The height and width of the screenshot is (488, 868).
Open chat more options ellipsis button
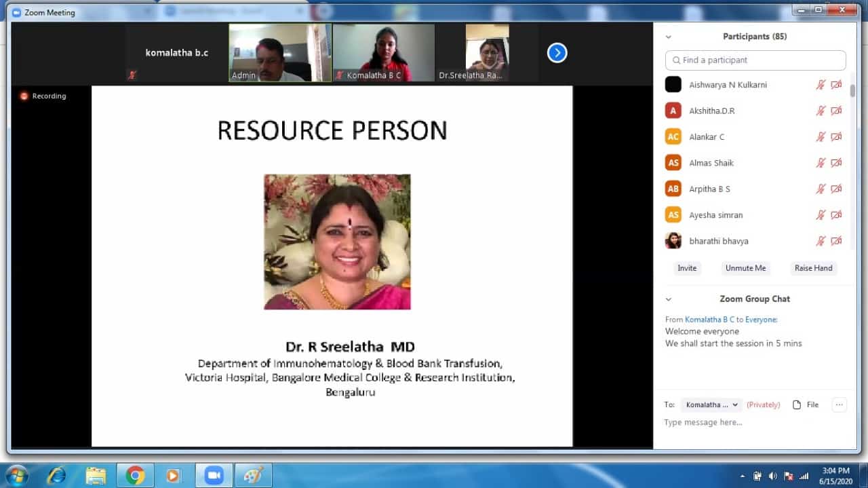tap(839, 405)
